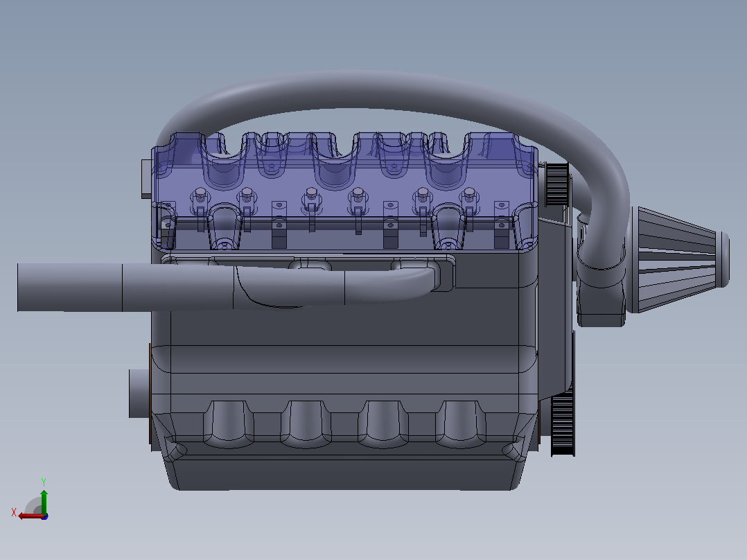Click the red X axis arrow of the triad

(30, 516)
